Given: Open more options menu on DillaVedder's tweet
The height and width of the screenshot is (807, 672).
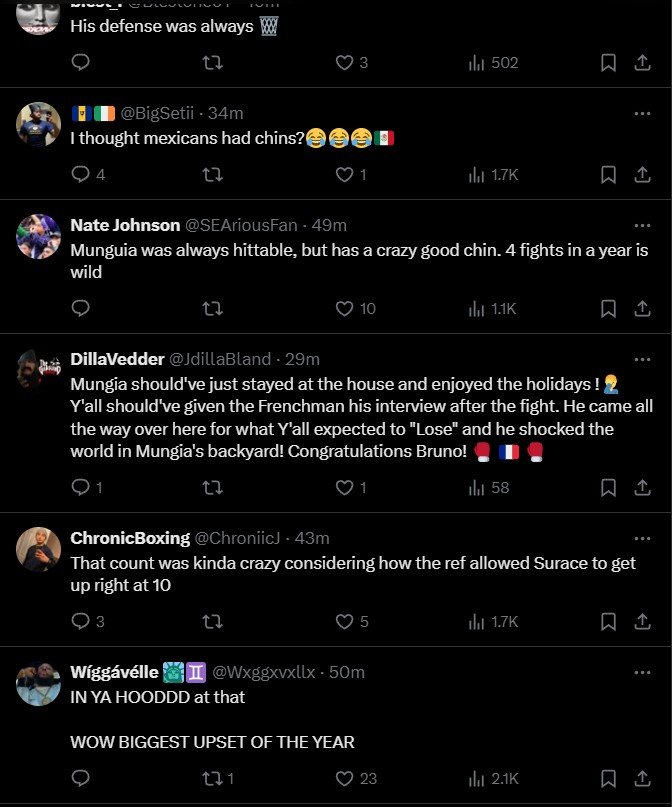Looking at the screenshot, I should coord(642,359).
